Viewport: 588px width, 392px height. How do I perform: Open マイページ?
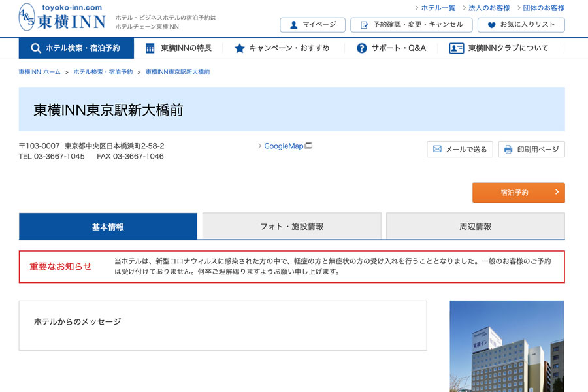click(x=312, y=25)
